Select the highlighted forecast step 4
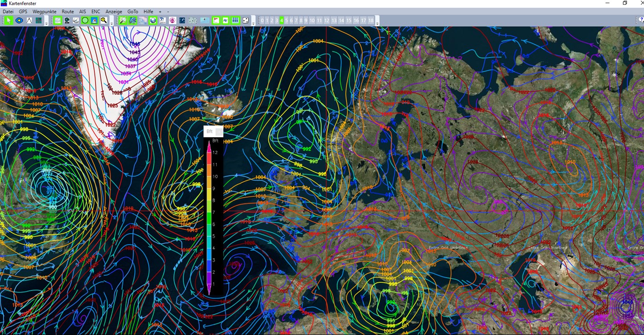This screenshot has height=335, width=644. click(282, 20)
